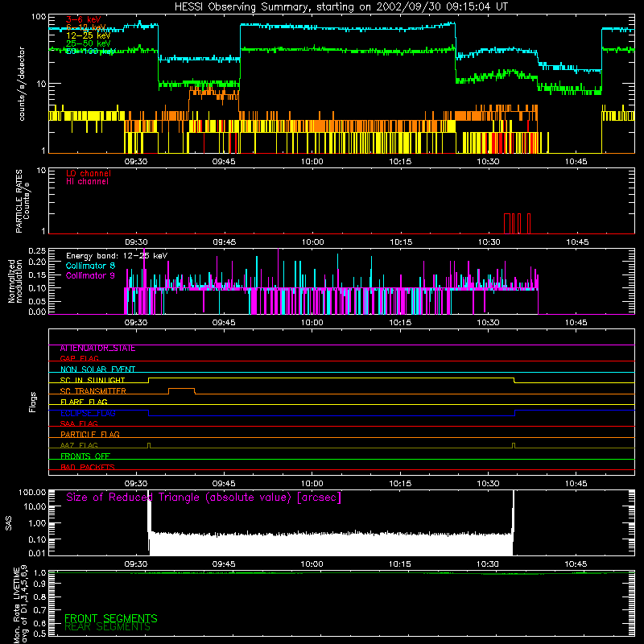Select the BAD_PACKETS flag label
The height and width of the screenshot is (644, 644).
pos(88,467)
